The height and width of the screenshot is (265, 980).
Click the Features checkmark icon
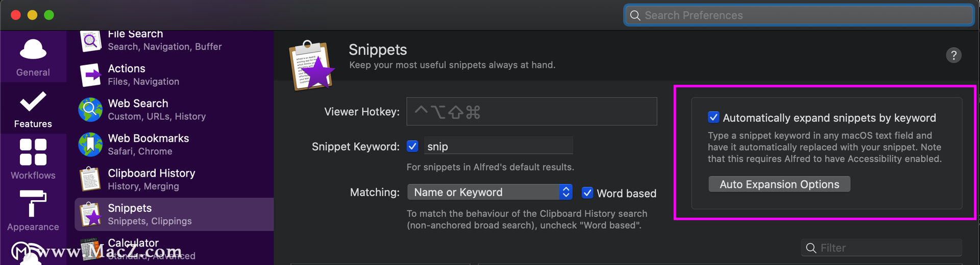pyautogui.click(x=33, y=101)
